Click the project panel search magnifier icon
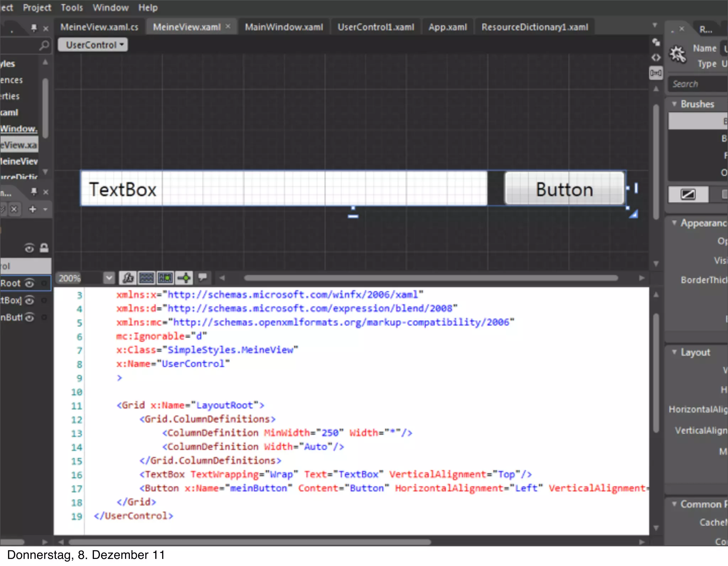The image size is (728, 566). 44,45
